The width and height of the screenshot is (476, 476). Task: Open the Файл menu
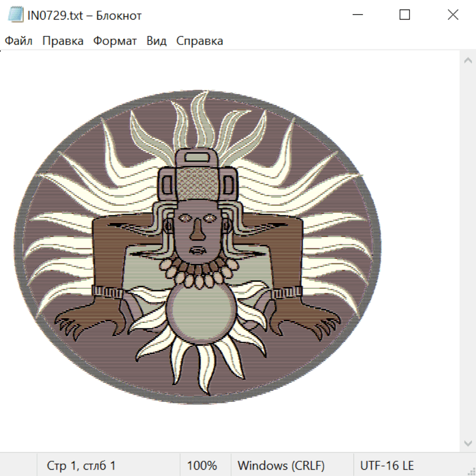pos(19,41)
